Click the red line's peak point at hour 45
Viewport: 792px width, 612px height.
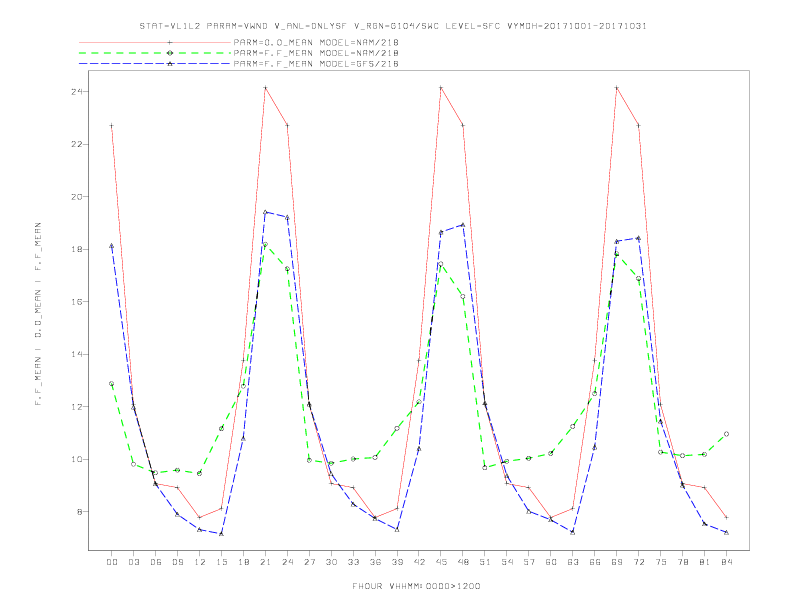[441, 88]
